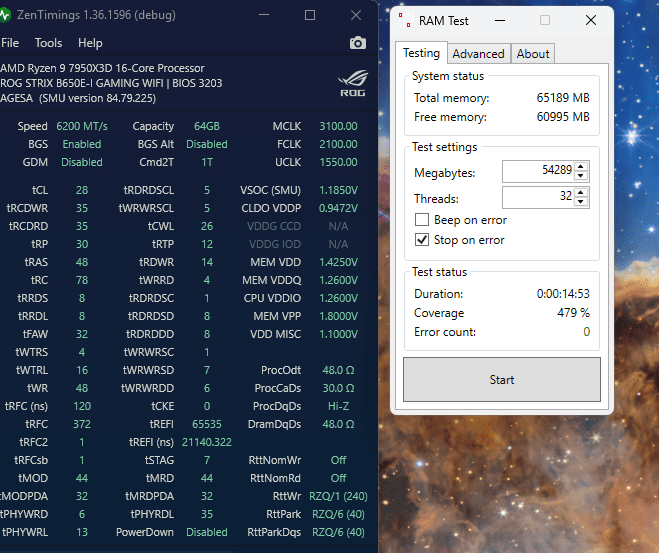
Task: Click the GDM value Disabled
Action: (x=82, y=162)
